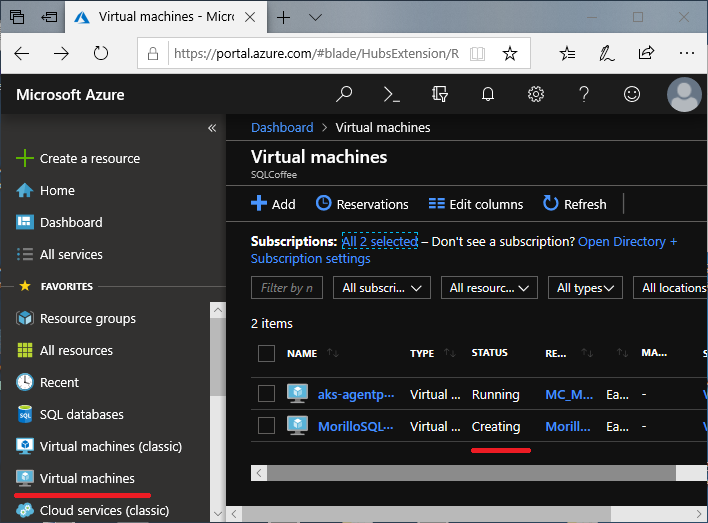Focus the Filter by name input
This screenshot has width=708, height=523.
(x=287, y=288)
